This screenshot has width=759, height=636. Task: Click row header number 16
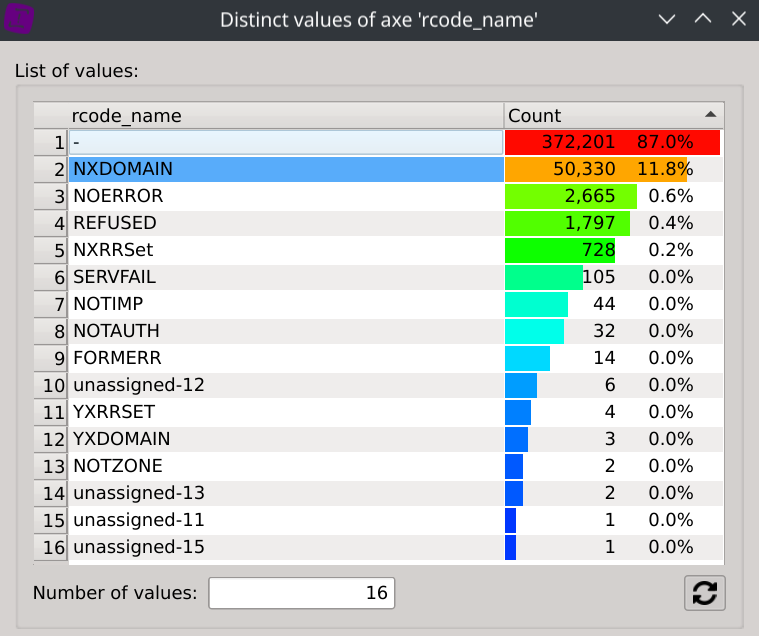point(50,547)
